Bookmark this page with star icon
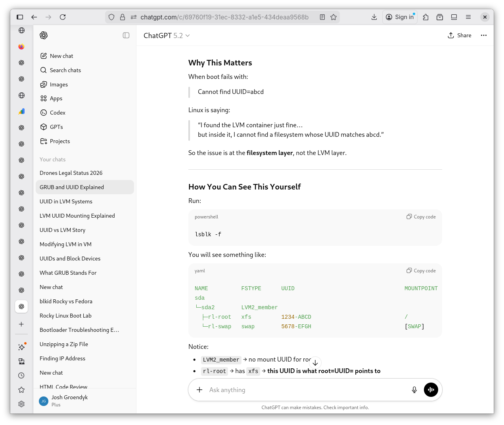Viewport: 504px width, 425px height. point(333,17)
